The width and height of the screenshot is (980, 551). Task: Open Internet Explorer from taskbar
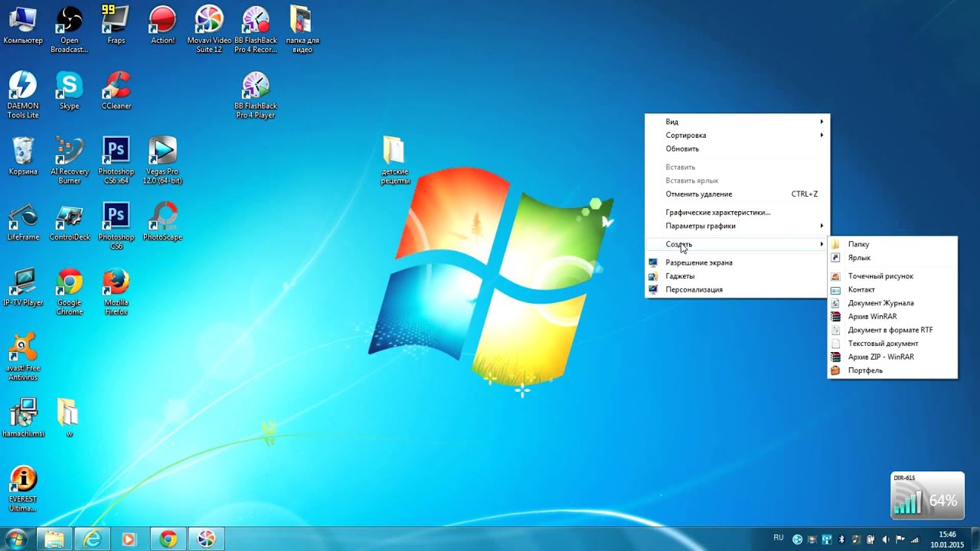point(93,540)
